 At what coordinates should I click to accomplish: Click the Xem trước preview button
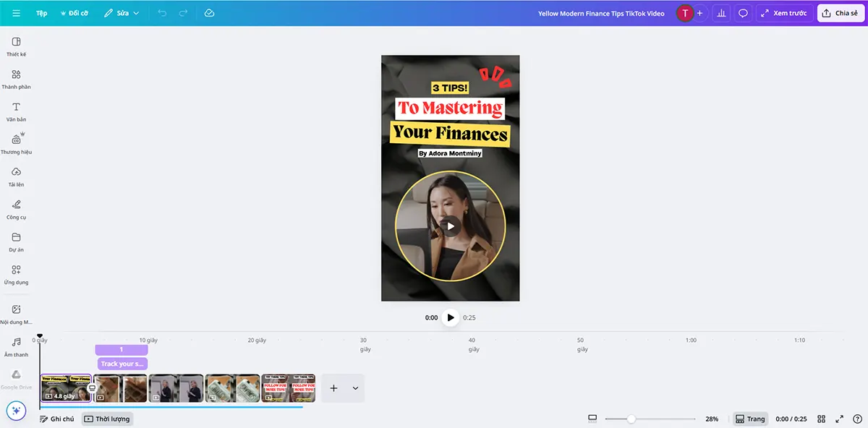(784, 13)
